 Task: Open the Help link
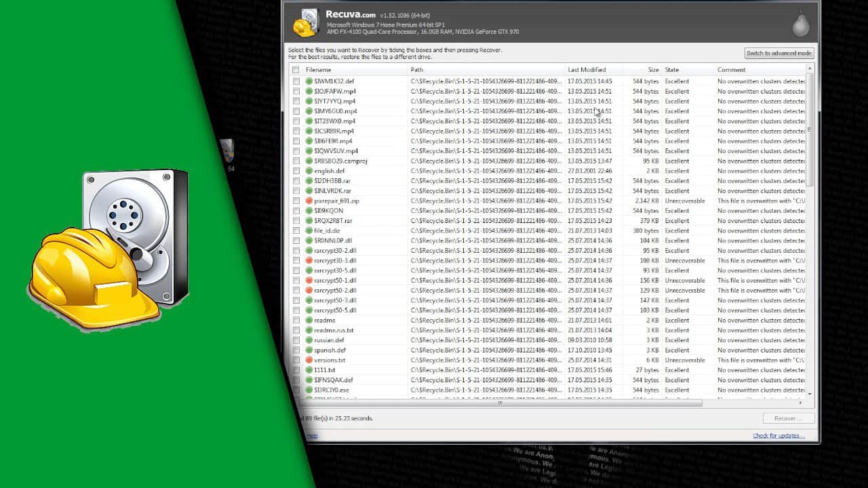312,436
